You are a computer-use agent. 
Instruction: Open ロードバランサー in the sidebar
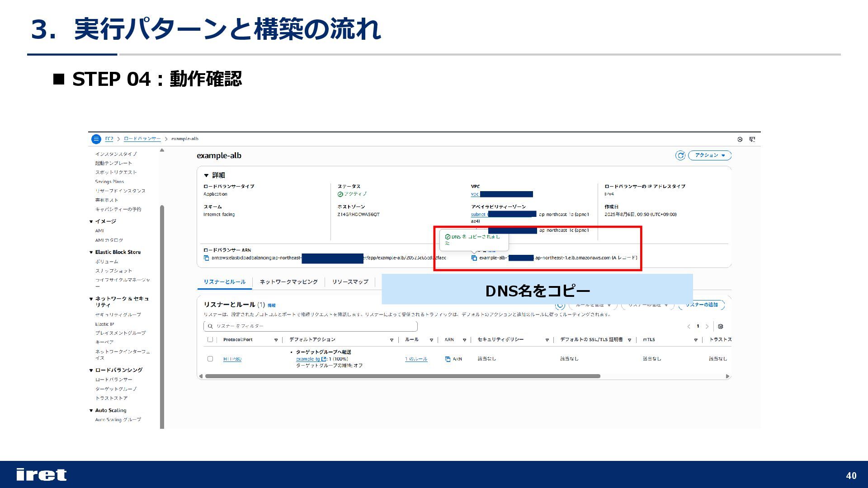click(x=114, y=380)
